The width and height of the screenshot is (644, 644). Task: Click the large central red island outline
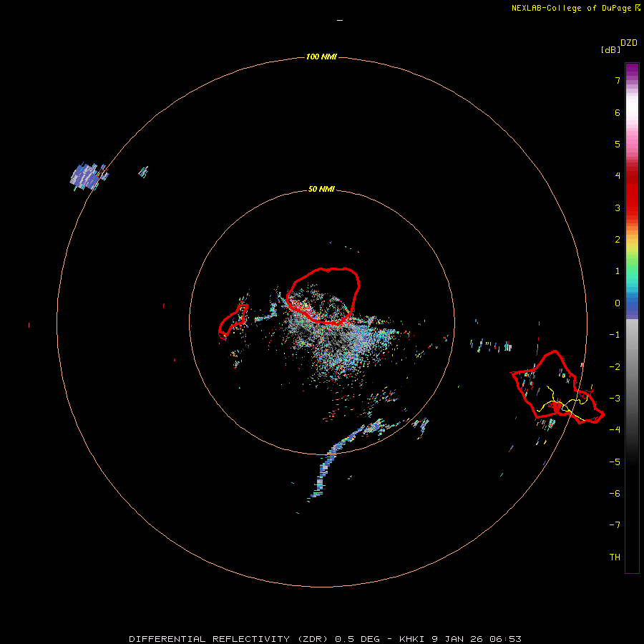point(323,296)
